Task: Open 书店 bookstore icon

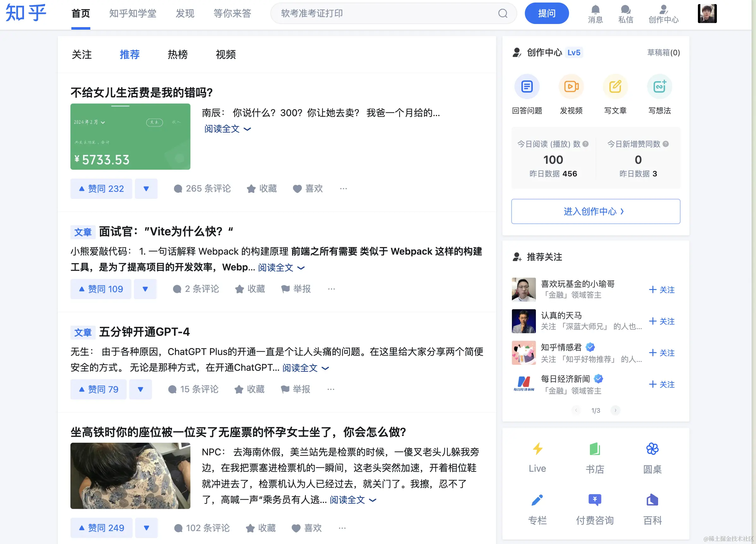Action: (x=595, y=449)
